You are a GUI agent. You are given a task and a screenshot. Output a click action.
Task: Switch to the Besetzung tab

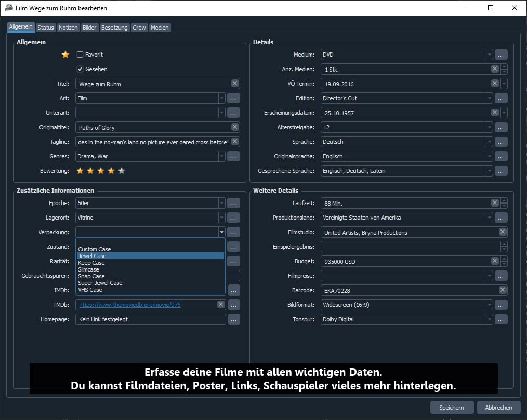coord(114,28)
